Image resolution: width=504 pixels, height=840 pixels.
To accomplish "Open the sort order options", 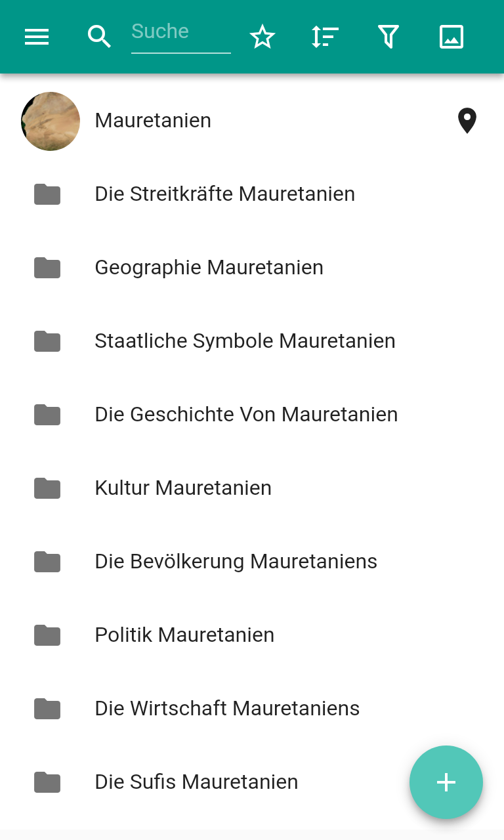I will point(325,37).
